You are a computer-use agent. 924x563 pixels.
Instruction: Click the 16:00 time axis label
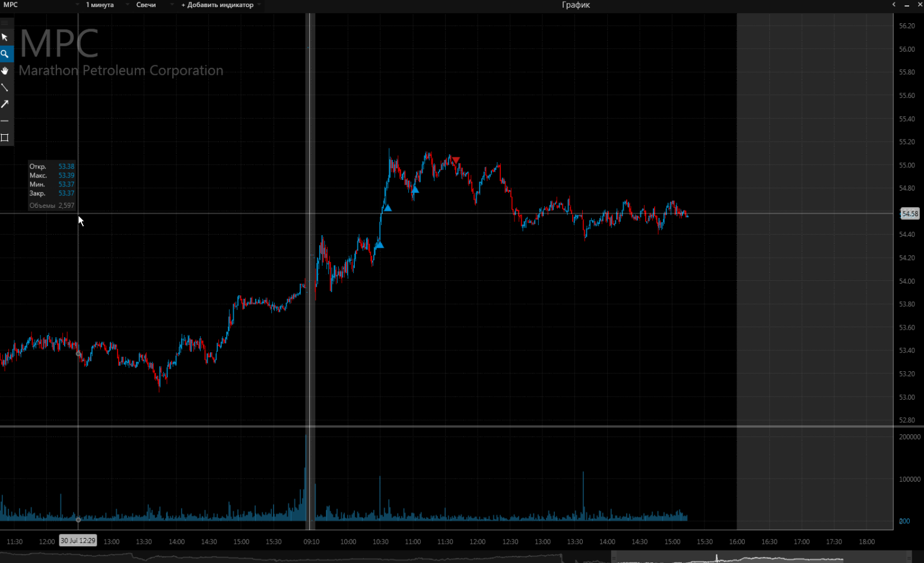coord(737,542)
